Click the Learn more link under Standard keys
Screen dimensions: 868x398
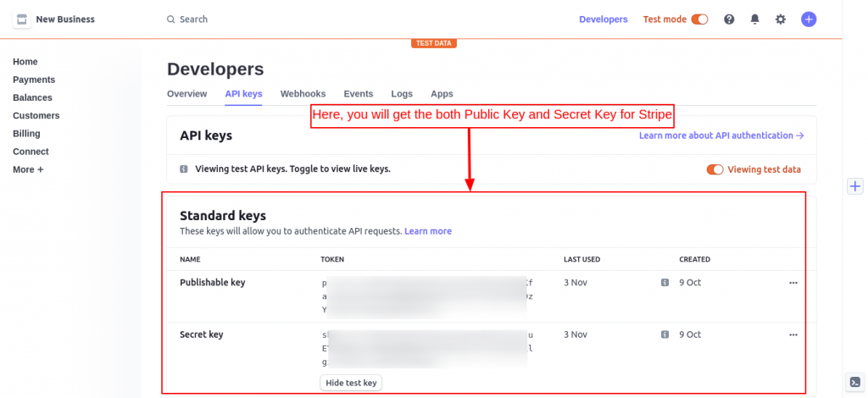[428, 231]
